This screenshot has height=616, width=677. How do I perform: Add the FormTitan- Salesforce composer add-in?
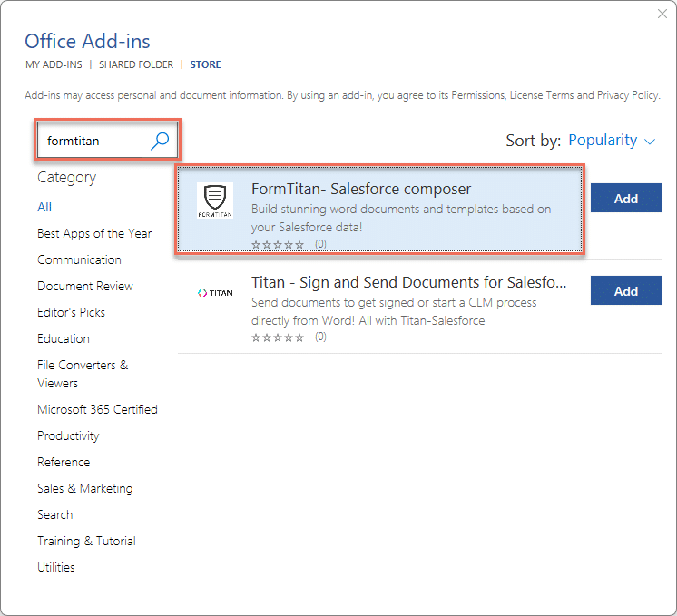[x=625, y=198]
